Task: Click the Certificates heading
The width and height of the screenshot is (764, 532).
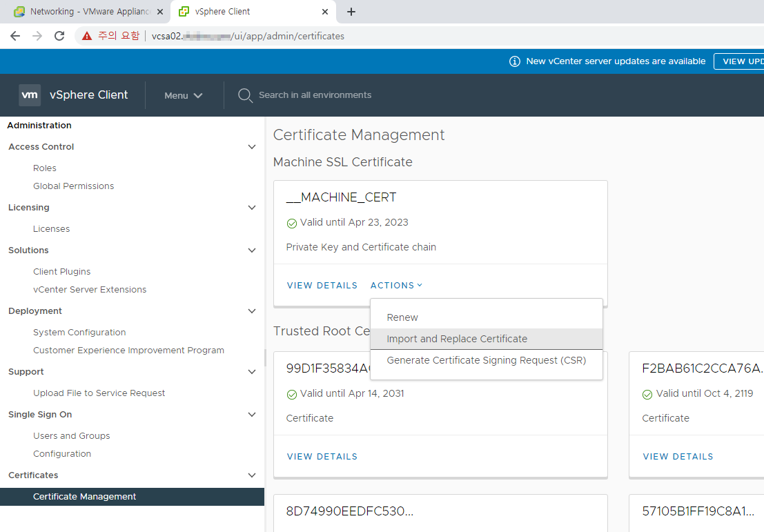Action: [x=33, y=475]
